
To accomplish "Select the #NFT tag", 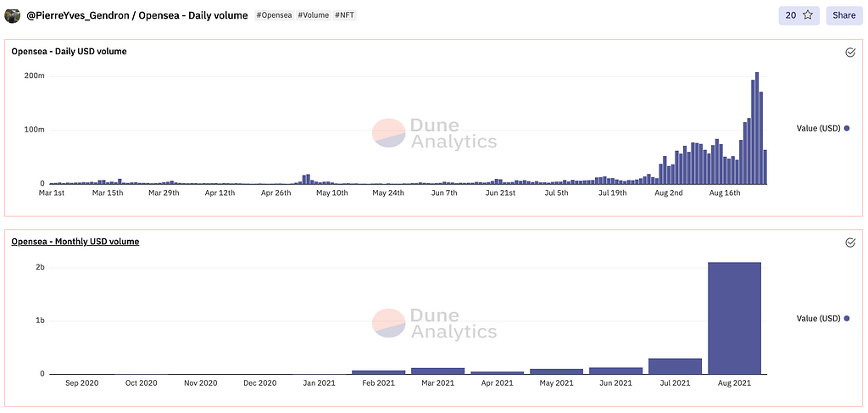I will coord(345,15).
